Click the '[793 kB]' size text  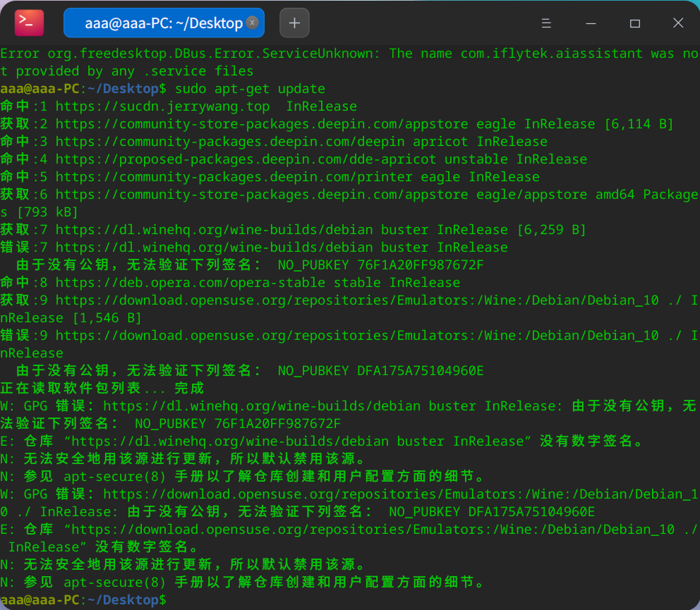(48, 212)
